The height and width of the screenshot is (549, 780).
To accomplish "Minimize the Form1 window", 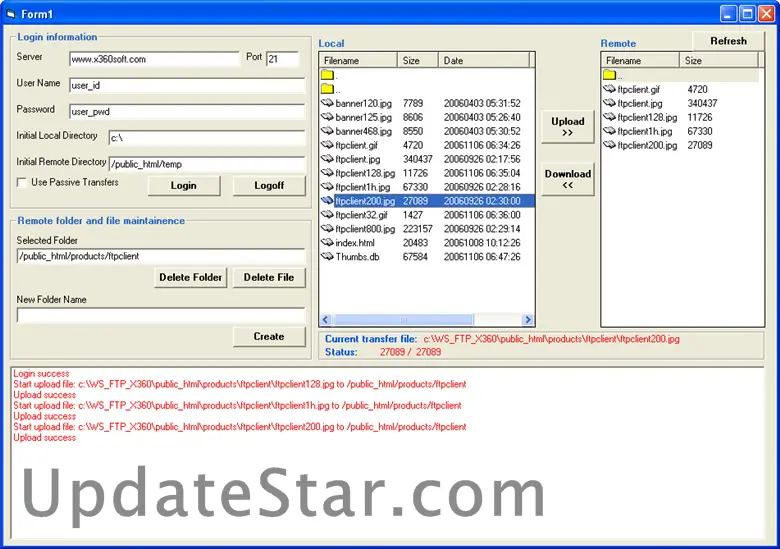I will [728, 14].
